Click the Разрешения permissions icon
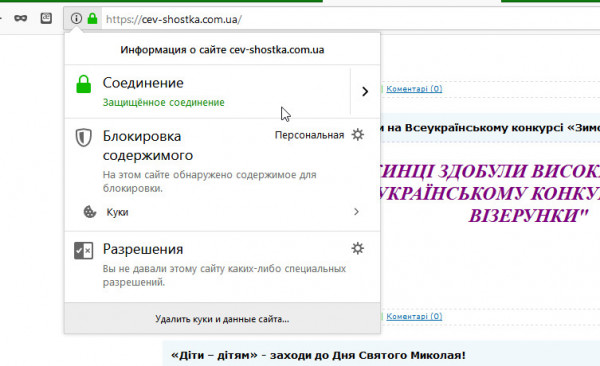Image resolution: width=600 pixels, height=366 pixels. [83, 251]
